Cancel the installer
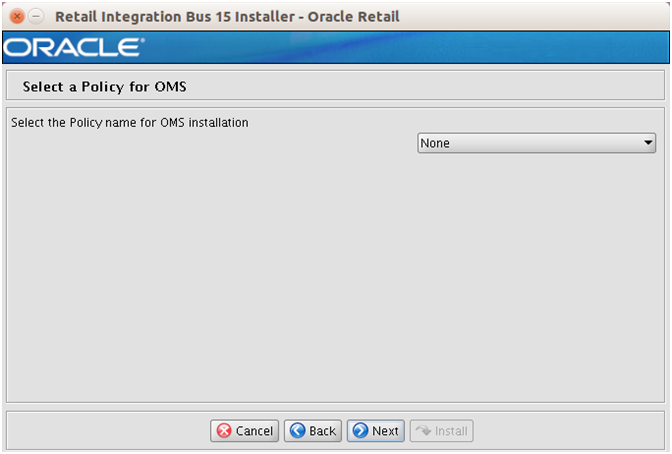This screenshot has height=454, width=672. click(x=245, y=430)
